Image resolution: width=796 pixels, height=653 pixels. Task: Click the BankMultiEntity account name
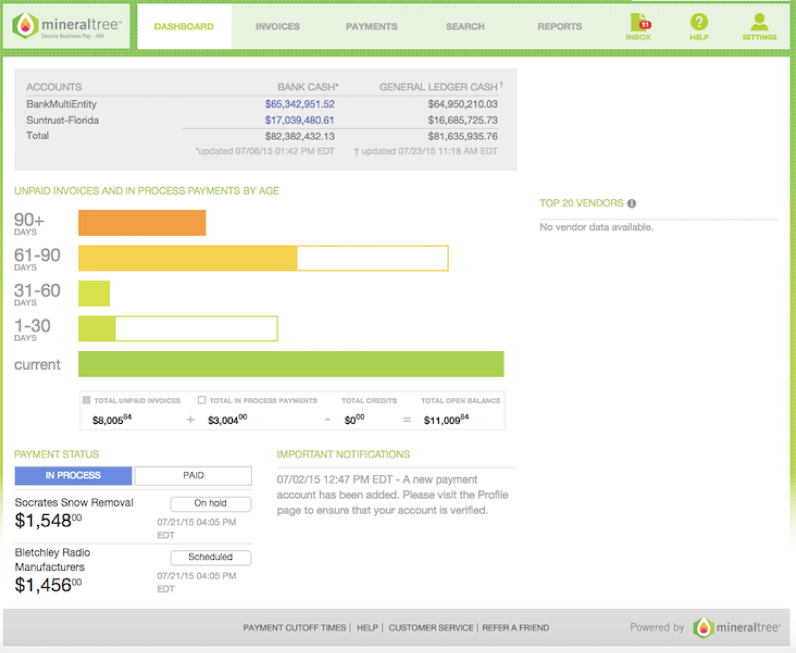(x=61, y=104)
